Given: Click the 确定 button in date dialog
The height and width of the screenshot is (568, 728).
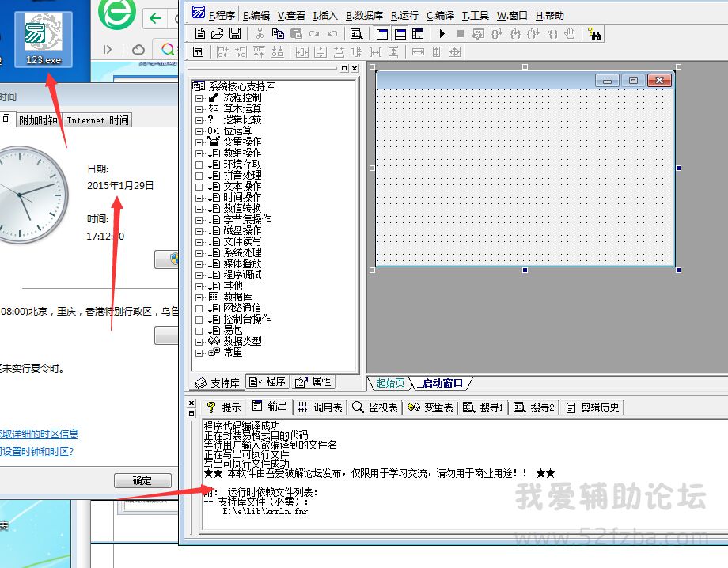Looking at the screenshot, I should click(x=142, y=480).
